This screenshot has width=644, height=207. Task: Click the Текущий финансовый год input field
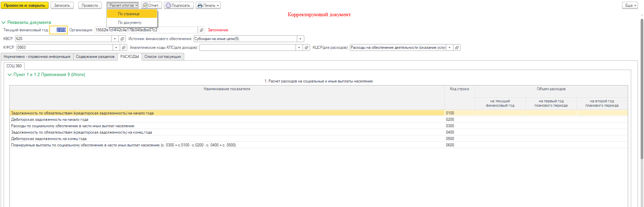[x=59, y=30]
